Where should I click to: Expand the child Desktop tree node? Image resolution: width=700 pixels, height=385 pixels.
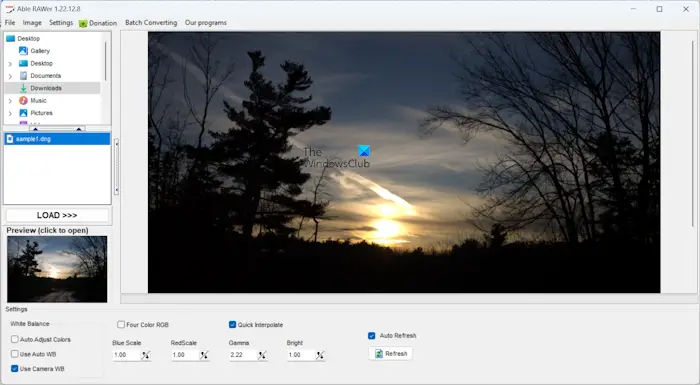pyautogui.click(x=10, y=64)
